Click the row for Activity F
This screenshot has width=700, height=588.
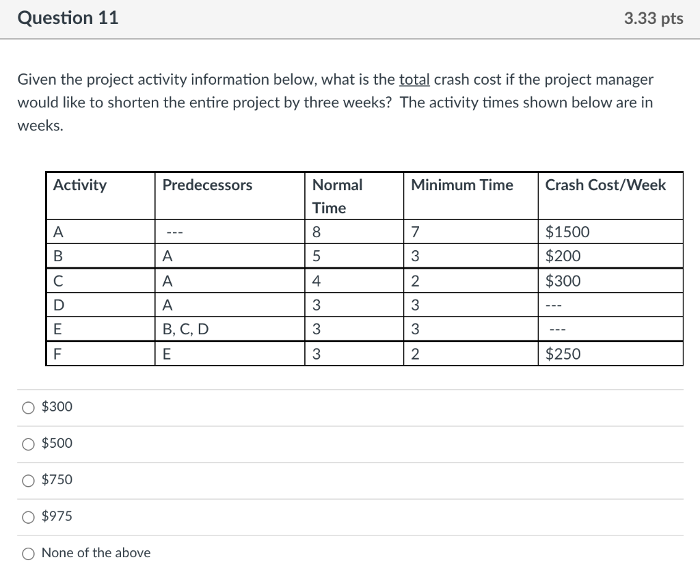57,353
